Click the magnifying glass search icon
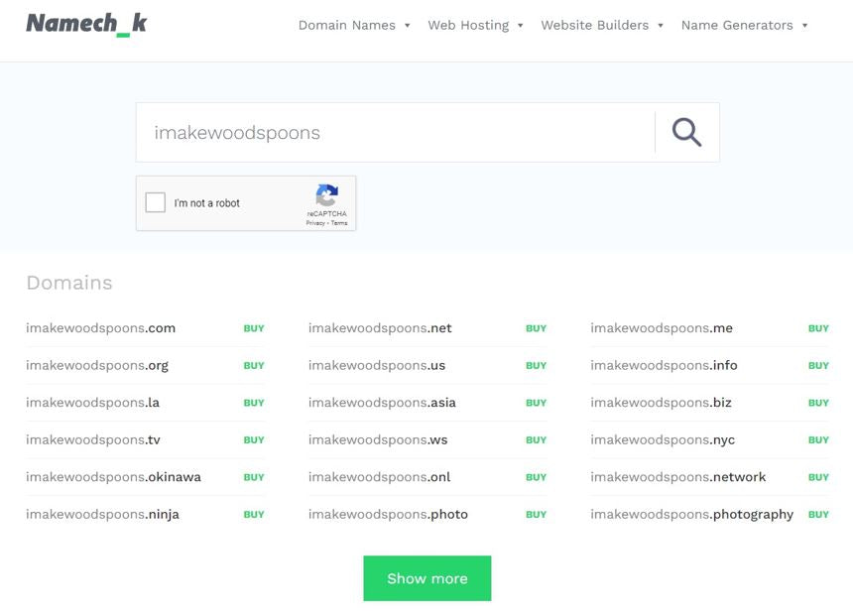The height and width of the screenshot is (616, 853). (686, 132)
